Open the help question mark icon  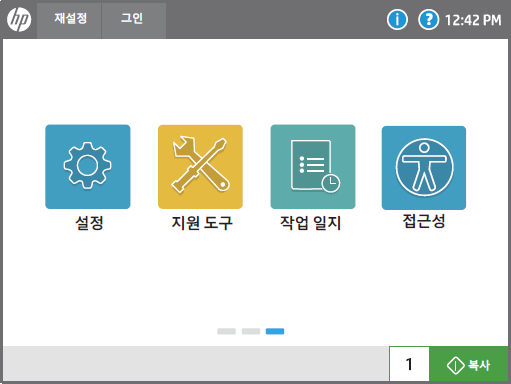[x=428, y=20]
